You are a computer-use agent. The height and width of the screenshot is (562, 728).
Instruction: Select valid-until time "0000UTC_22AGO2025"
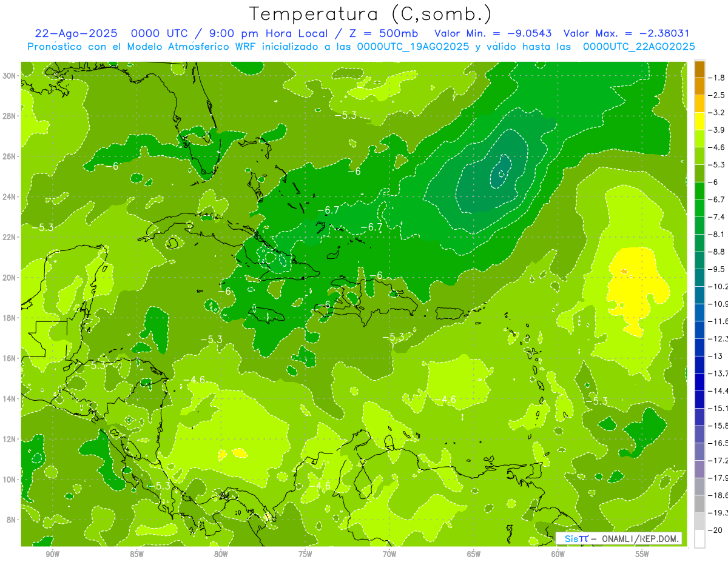[x=638, y=47]
